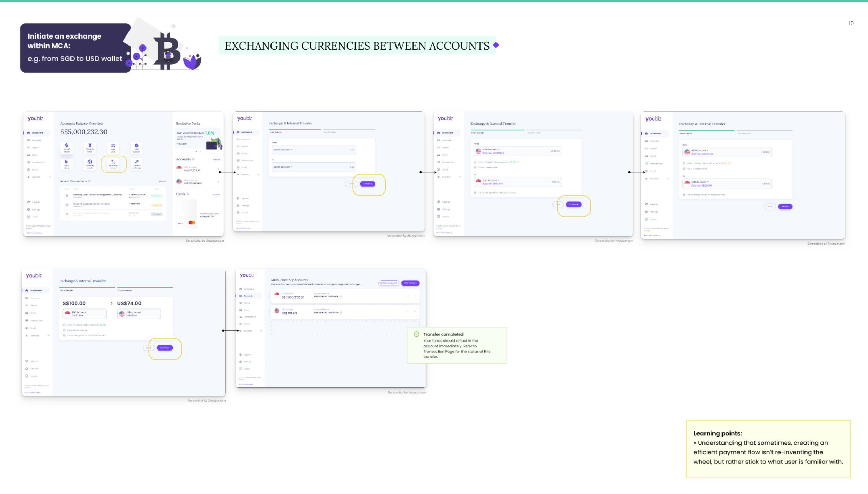Click info icon beside dashboard Accounts heading

[193, 159]
